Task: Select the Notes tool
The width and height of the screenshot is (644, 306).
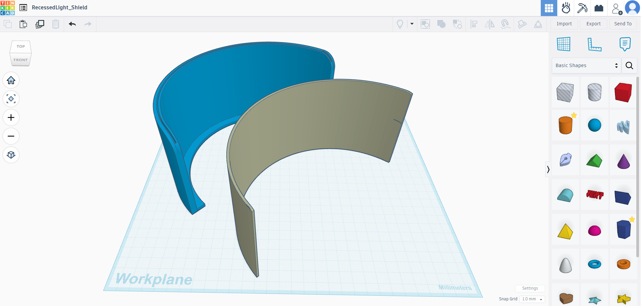Action: point(625,44)
